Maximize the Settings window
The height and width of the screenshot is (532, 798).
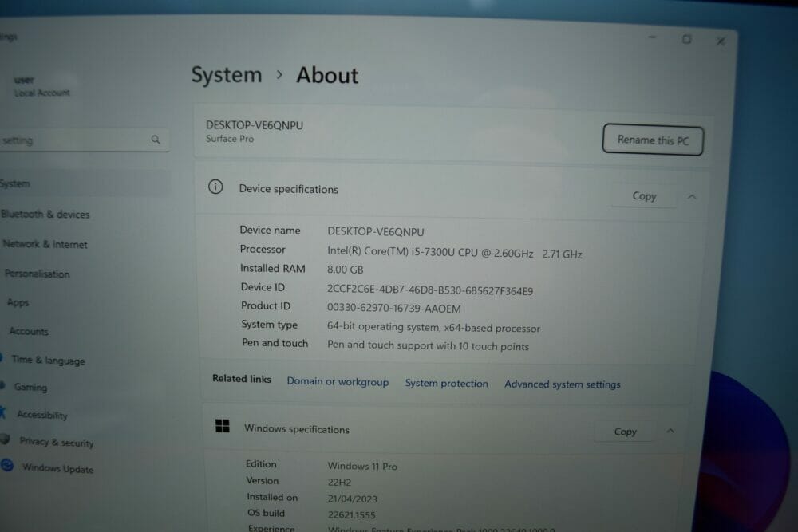tap(686, 39)
